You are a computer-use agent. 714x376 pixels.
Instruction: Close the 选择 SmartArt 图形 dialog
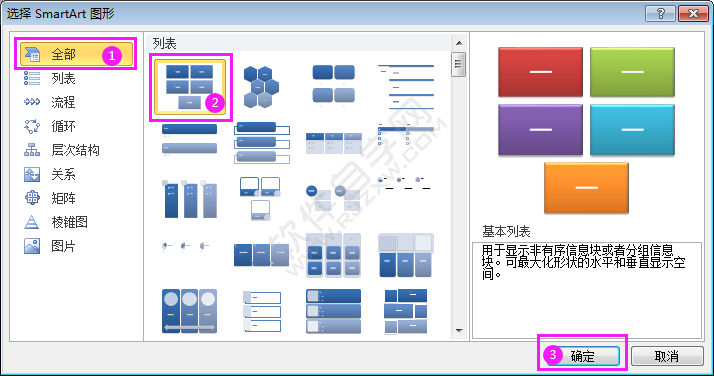point(693,13)
